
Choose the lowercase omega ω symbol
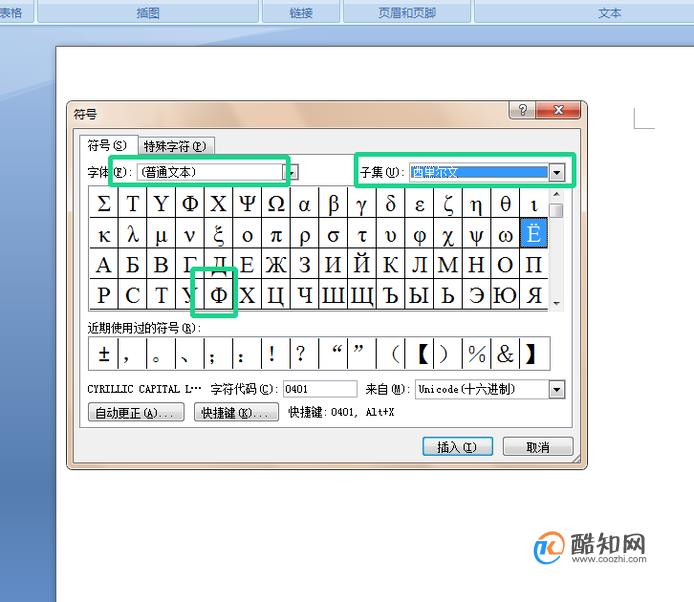[505, 233]
